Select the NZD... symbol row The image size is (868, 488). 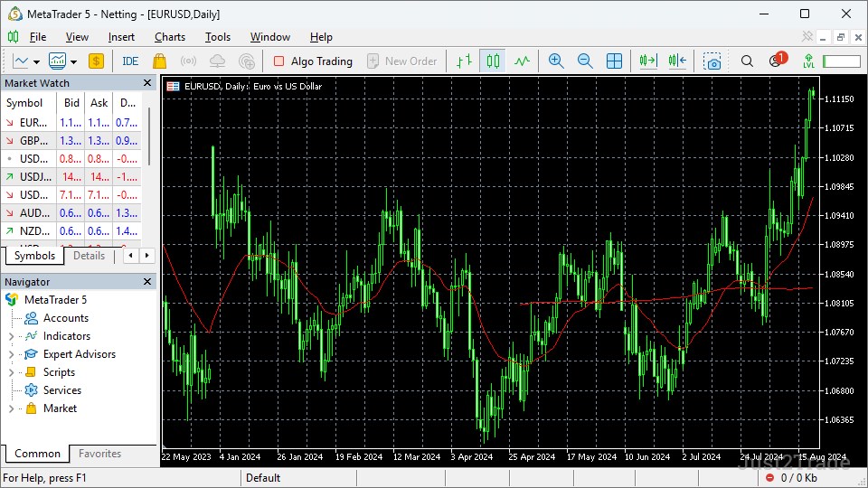click(71, 231)
